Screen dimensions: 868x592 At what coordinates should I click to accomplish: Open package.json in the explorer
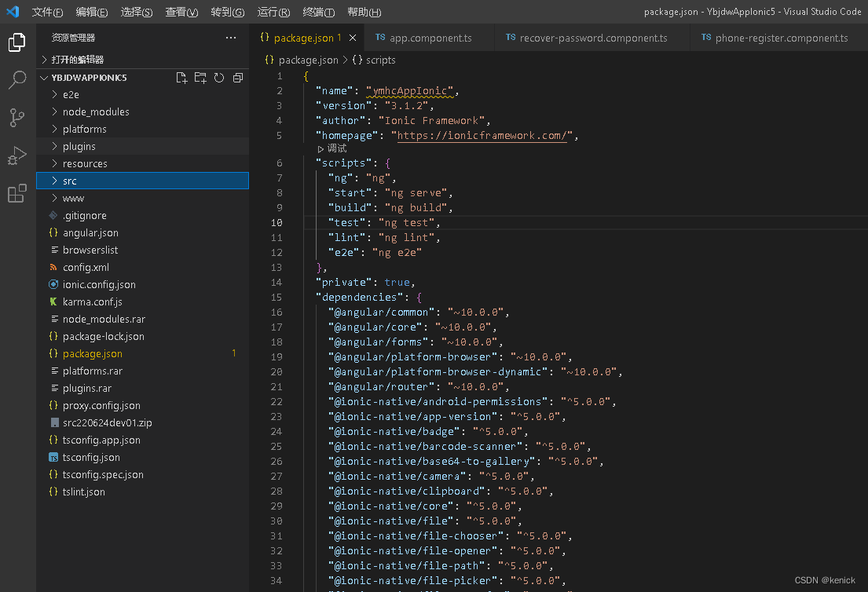click(x=143, y=353)
